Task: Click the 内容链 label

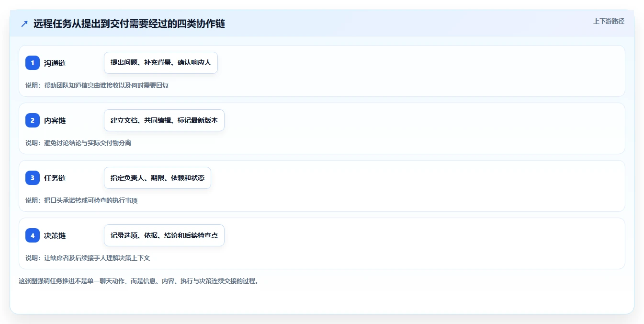Action: click(55, 120)
